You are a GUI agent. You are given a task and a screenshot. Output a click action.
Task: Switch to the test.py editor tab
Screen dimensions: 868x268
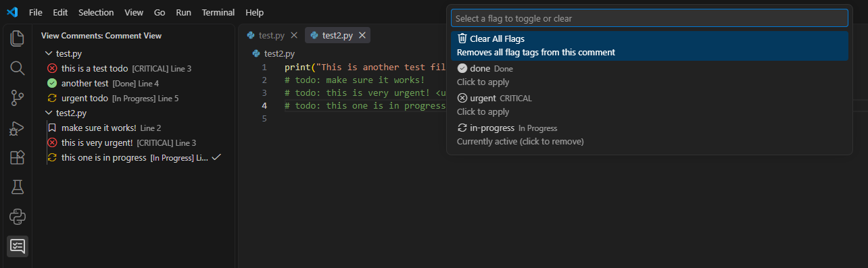[x=272, y=35]
